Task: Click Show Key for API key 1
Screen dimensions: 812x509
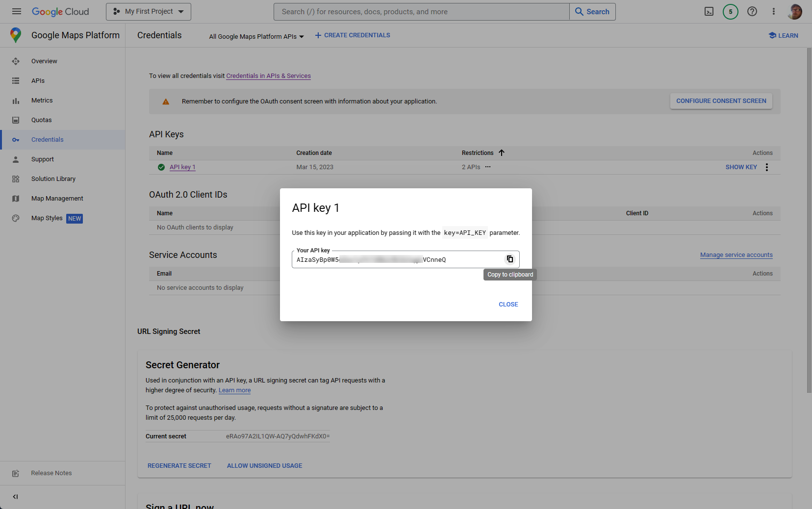Action: pos(741,167)
